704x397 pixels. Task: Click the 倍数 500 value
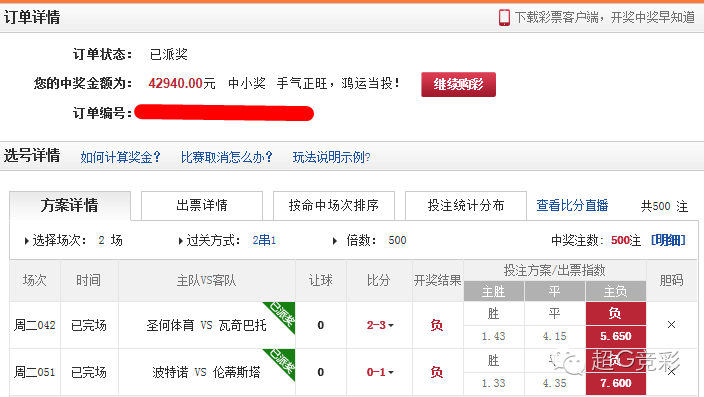[397, 240]
